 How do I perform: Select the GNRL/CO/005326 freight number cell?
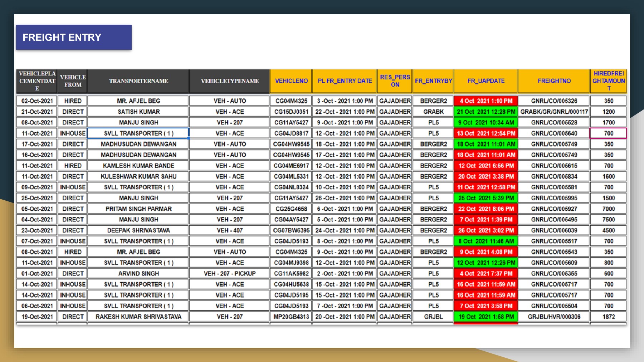[553, 101]
